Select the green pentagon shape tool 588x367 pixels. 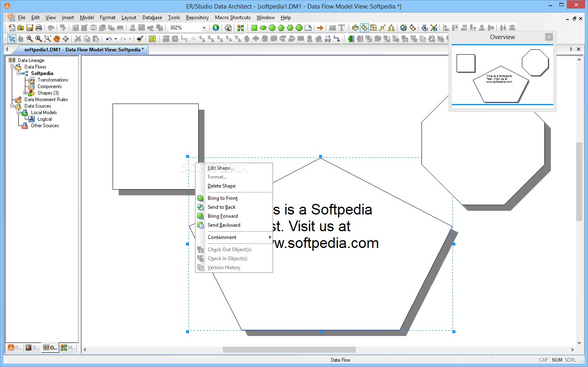click(281, 28)
